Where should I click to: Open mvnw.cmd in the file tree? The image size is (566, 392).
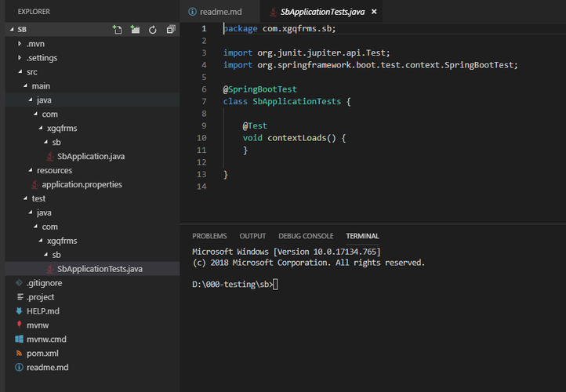tap(46, 339)
